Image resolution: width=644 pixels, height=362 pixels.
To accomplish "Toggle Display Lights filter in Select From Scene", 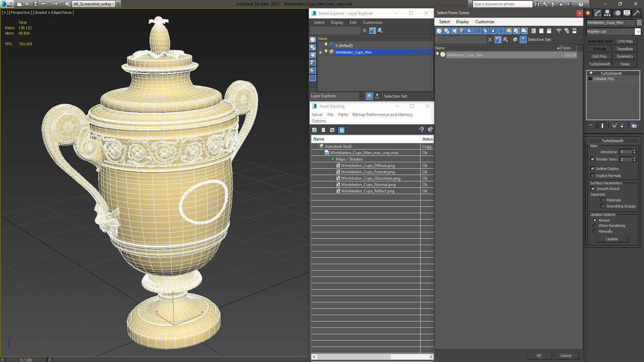I will point(454,31).
